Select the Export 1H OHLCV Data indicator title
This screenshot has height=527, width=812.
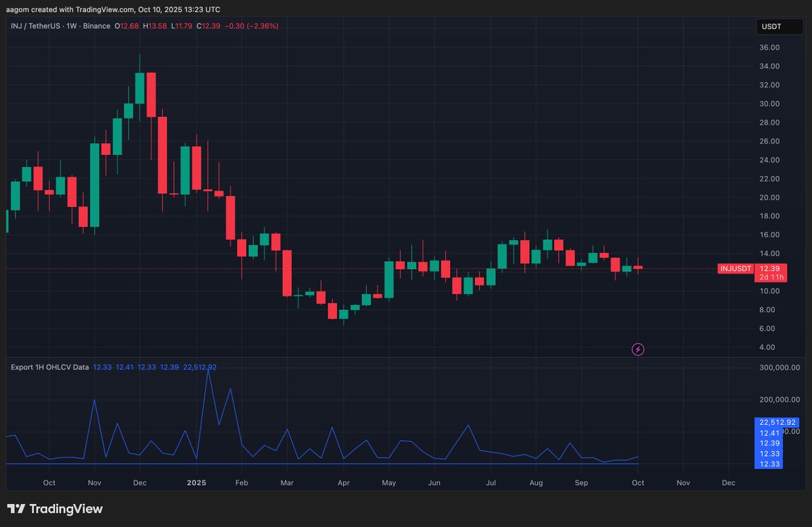click(48, 367)
